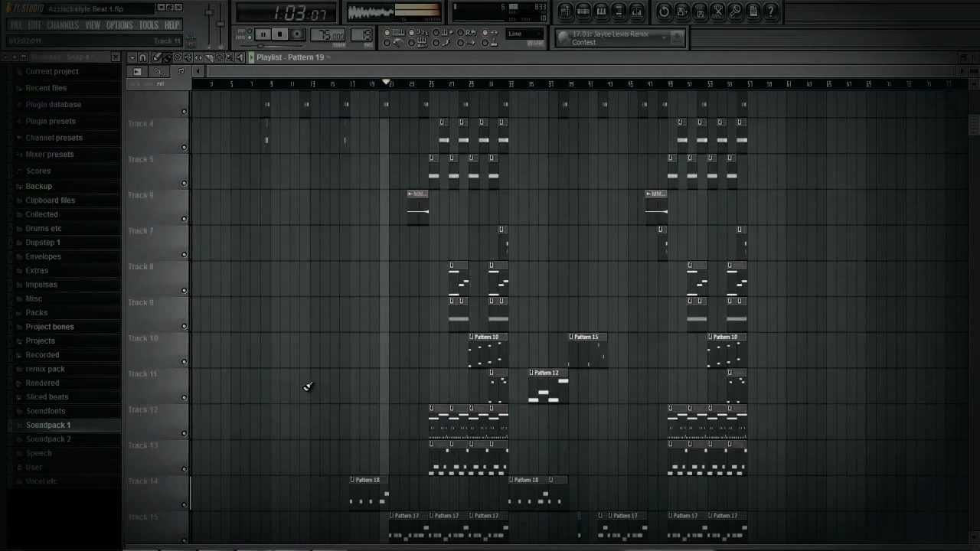
Task: Open the Piano Roll shortcut icon
Action: [x=601, y=11]
